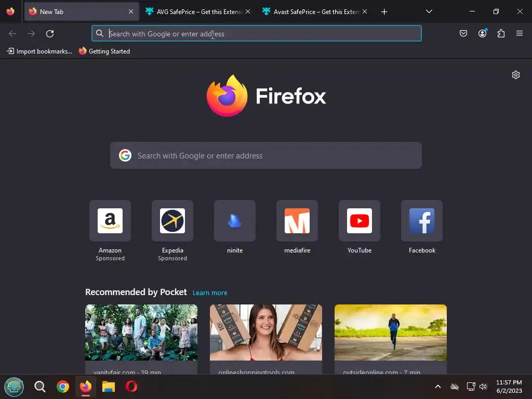Click Import bookmarks in bookmarks toolbar

39,51
